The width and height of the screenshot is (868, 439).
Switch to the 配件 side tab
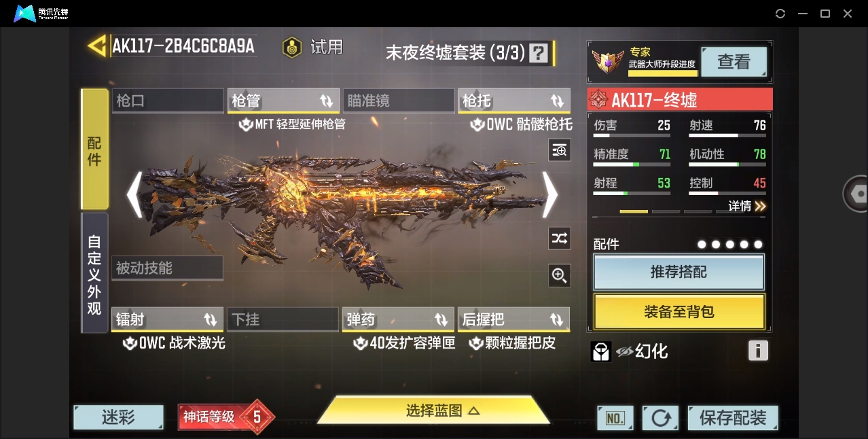click(x=94, y=149)
